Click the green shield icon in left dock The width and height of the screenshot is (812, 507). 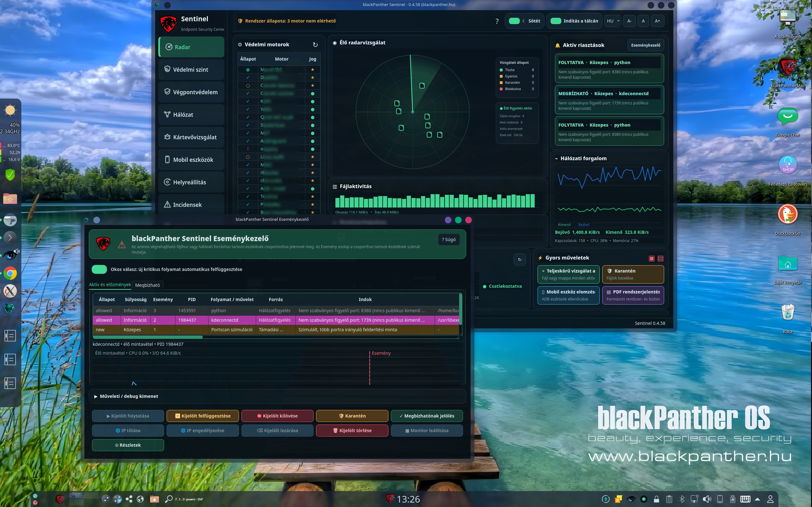tap(10, 174)
